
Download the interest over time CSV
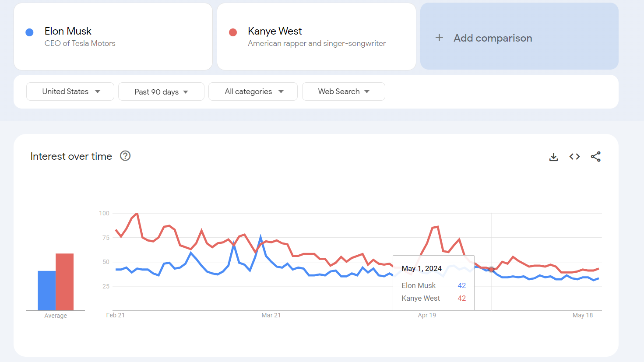coord(553,157)
